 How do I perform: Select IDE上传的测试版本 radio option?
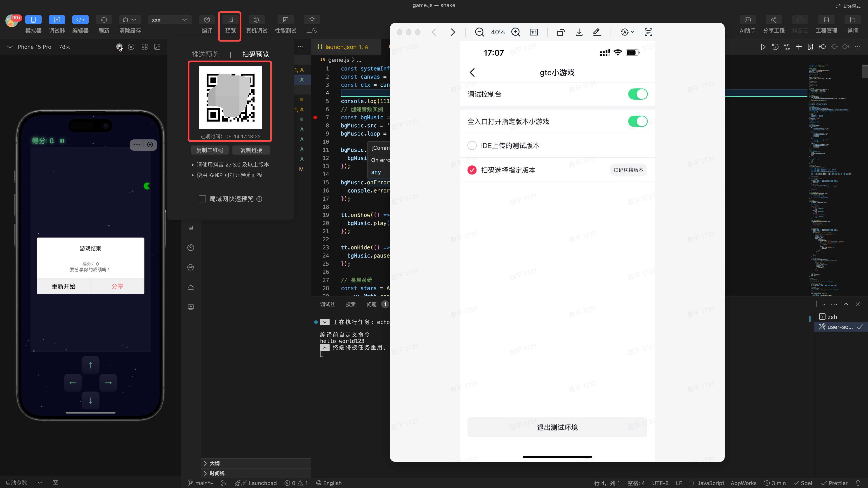point(472,145)
